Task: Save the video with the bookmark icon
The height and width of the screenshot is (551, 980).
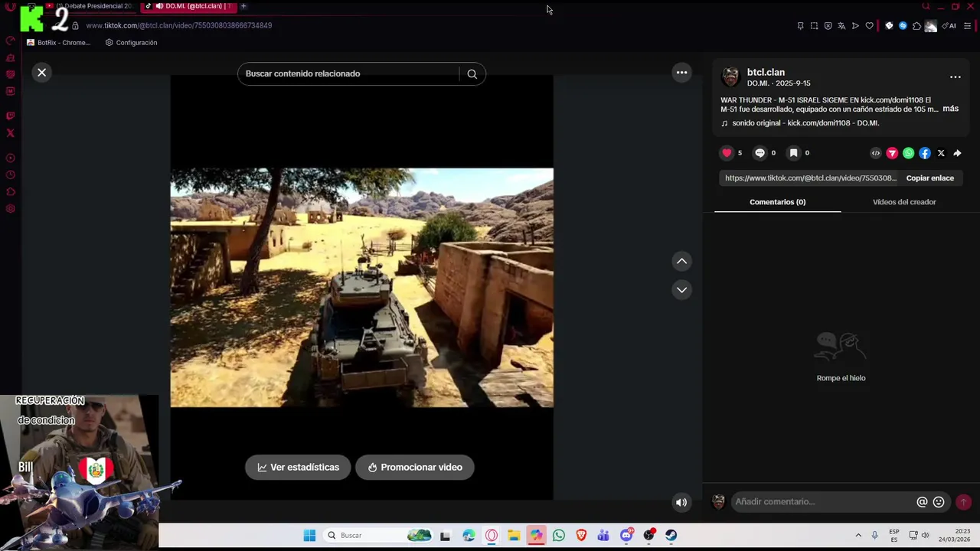Action: (793, 153)
